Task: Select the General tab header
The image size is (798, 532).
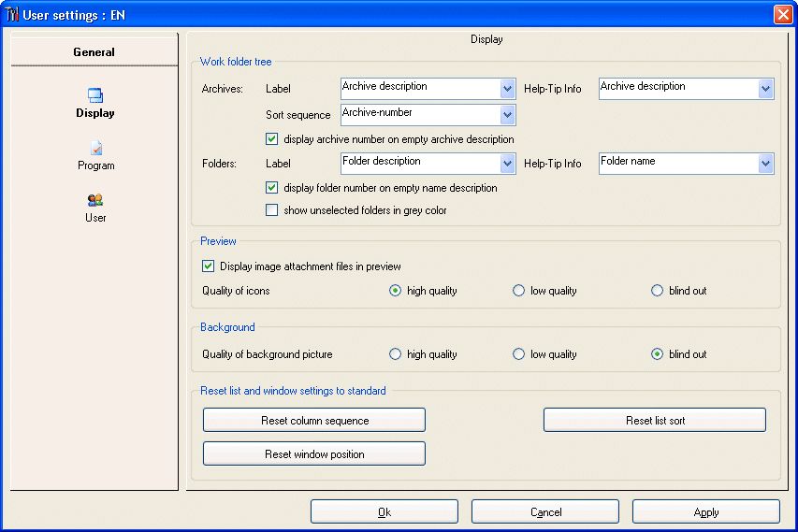Action: pos(94,51)
